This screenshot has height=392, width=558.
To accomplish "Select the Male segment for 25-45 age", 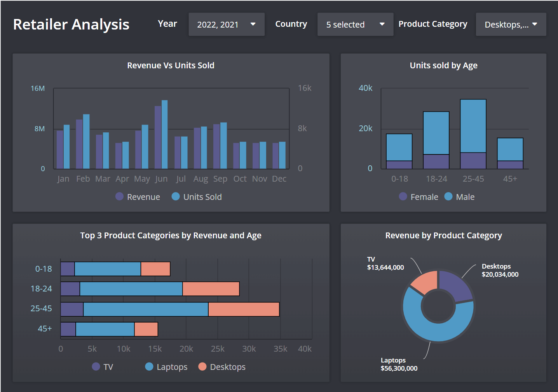I will [473, 126].
